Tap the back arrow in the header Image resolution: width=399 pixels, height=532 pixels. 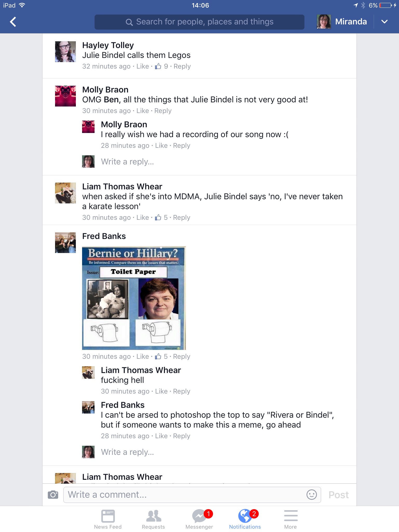[x=13, y=22]
